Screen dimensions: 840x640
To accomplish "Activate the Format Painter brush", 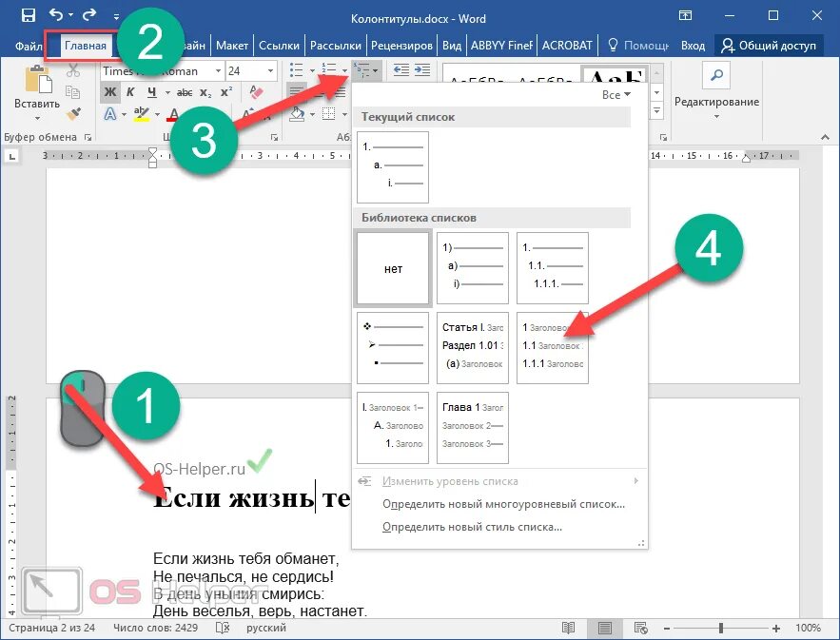I will (74, 113).
